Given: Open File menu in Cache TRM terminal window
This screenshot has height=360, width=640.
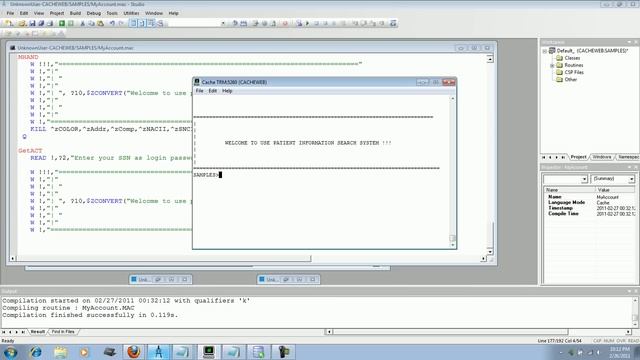Looking at the screenshot, I should [x=199, y=91].
